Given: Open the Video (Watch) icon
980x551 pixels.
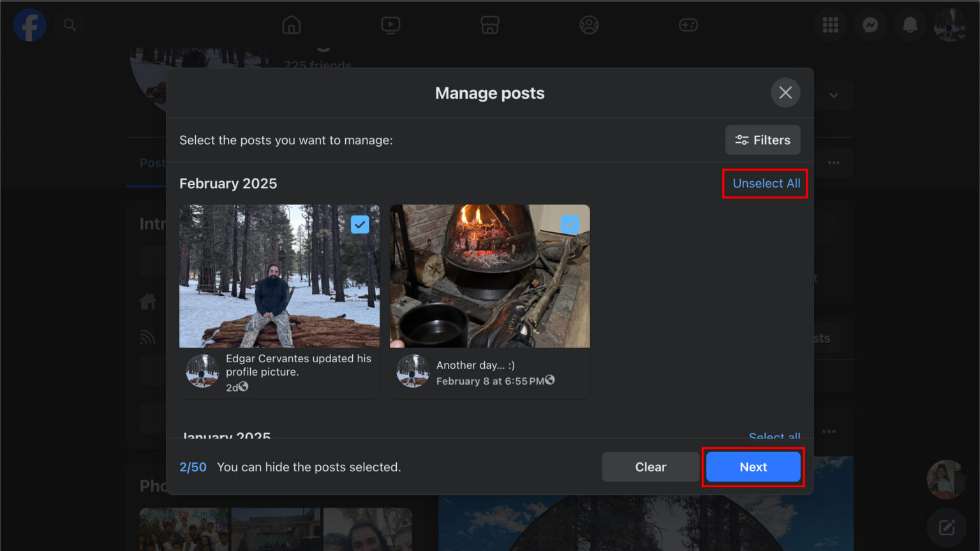Looking at the screenshot, I should (390, 25).
